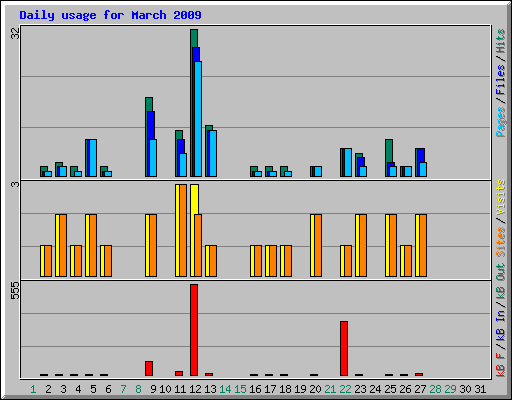Select day 31 on the x-axis

[480, 389]
